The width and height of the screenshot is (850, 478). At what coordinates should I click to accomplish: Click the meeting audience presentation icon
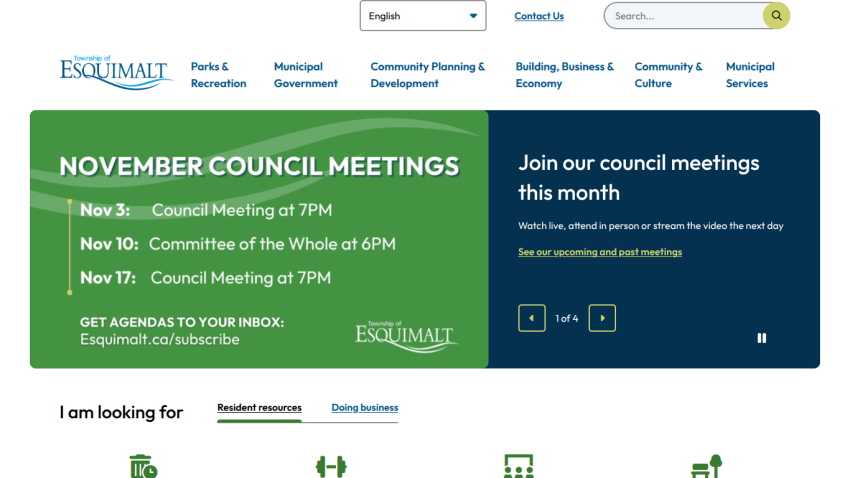click(519, 466)
